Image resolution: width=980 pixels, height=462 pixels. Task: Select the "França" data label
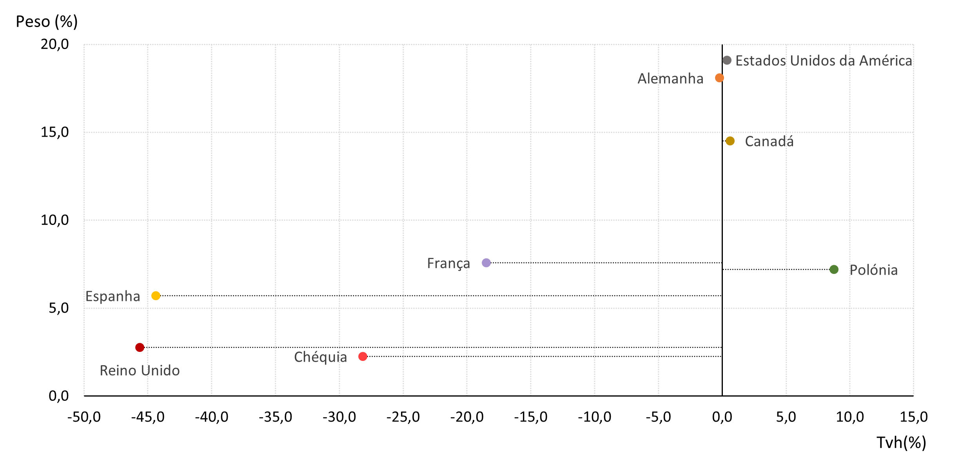coord(448,264)
